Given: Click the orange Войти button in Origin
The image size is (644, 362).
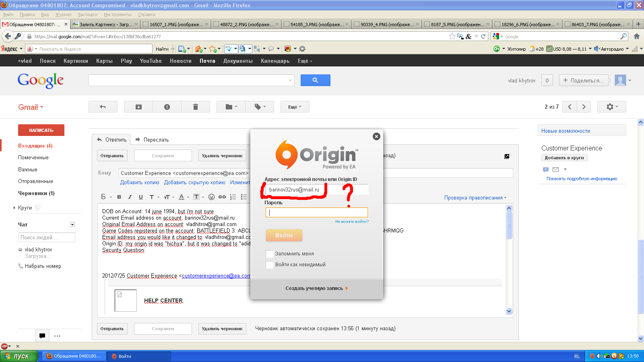Looking at the screenshot, I should 284,235.
